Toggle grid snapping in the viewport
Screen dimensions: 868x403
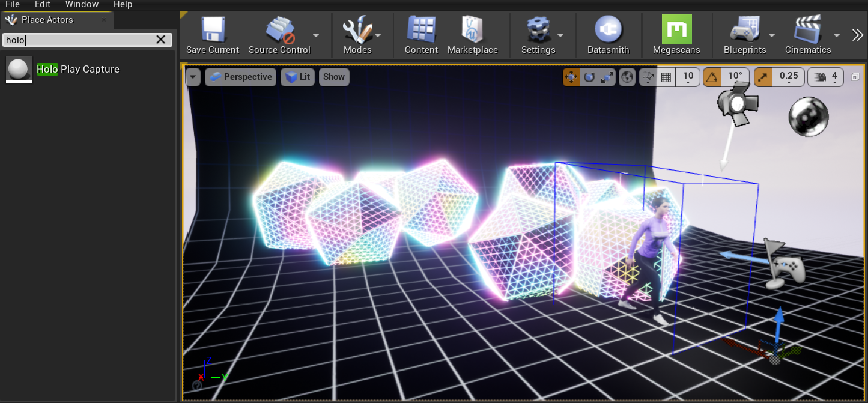(666, 77)
